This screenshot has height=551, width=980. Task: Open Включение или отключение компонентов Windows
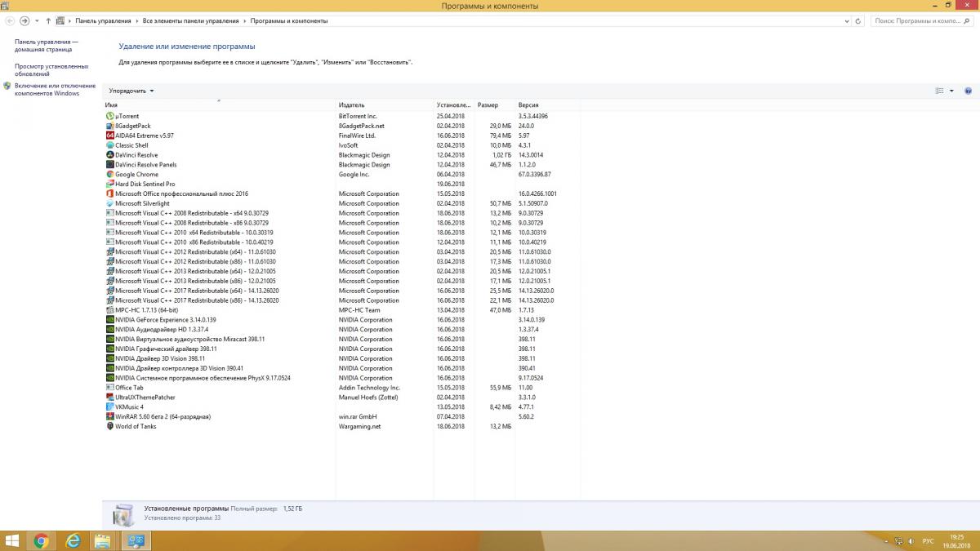(x=54, y=89)
